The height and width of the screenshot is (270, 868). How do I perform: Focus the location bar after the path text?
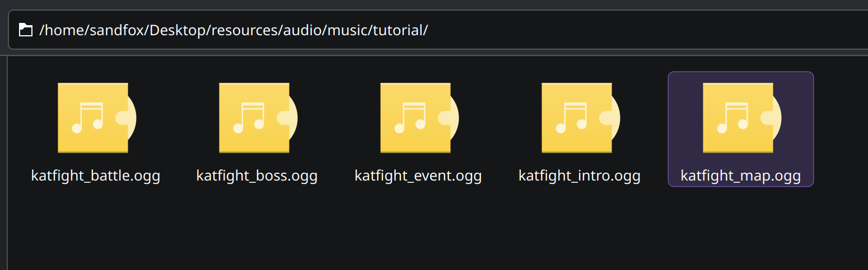pyautogui.click(x=616, y=30)
